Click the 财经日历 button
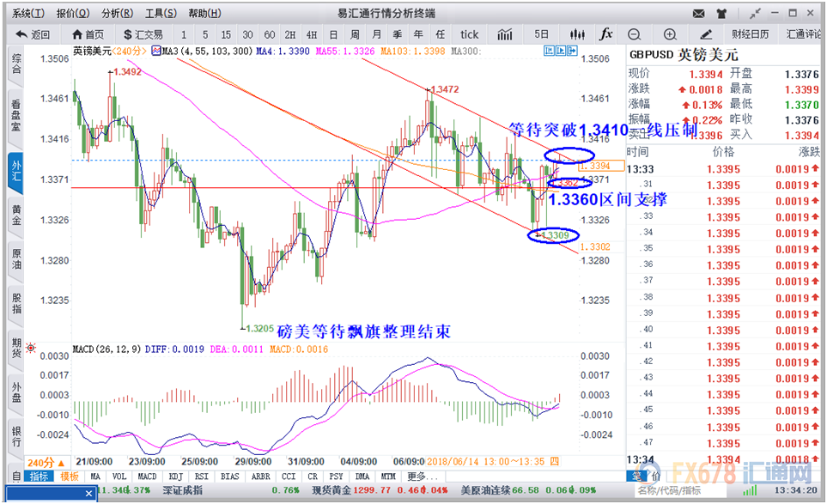Image resolution: width=827 pixels, height=504 pixels. tap(750, 34)
